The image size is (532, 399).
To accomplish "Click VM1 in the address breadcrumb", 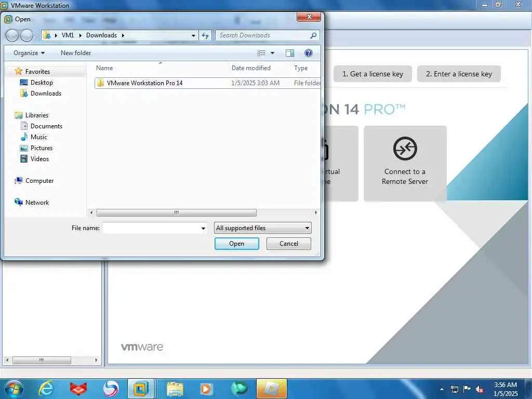I will pyautogui.click(x=68, y=35).
